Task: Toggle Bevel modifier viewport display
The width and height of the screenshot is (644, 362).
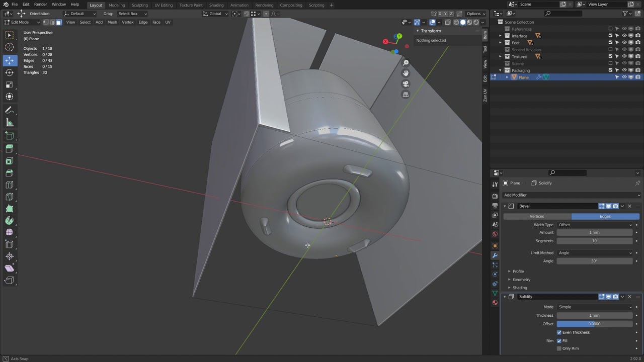Action: 608,206
